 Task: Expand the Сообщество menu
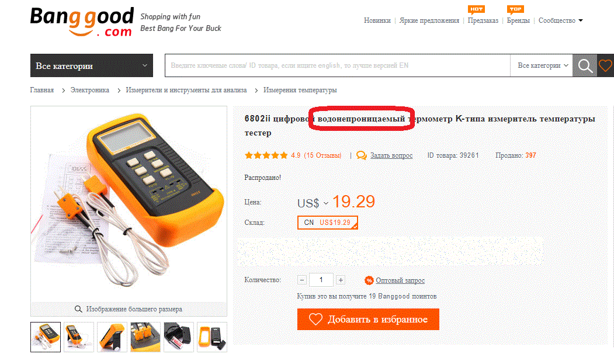(x=560, y=20)
